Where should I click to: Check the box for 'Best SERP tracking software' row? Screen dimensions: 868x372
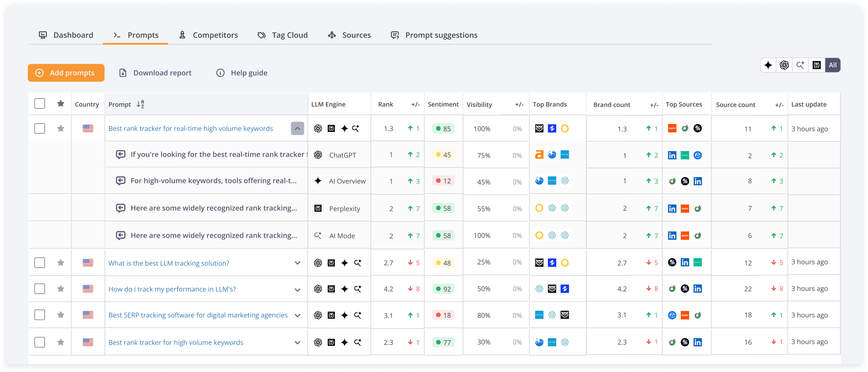[x=40, y=315]
